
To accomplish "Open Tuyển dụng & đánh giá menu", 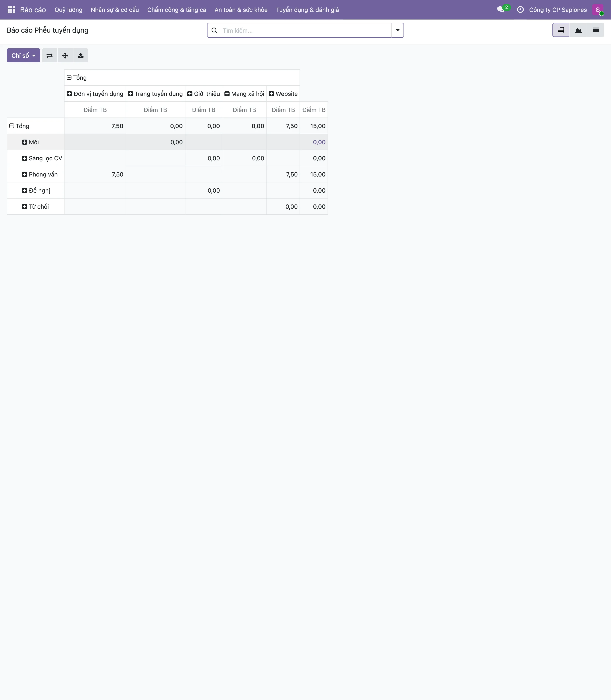I will pyautogui.click(x=308, y=10).
